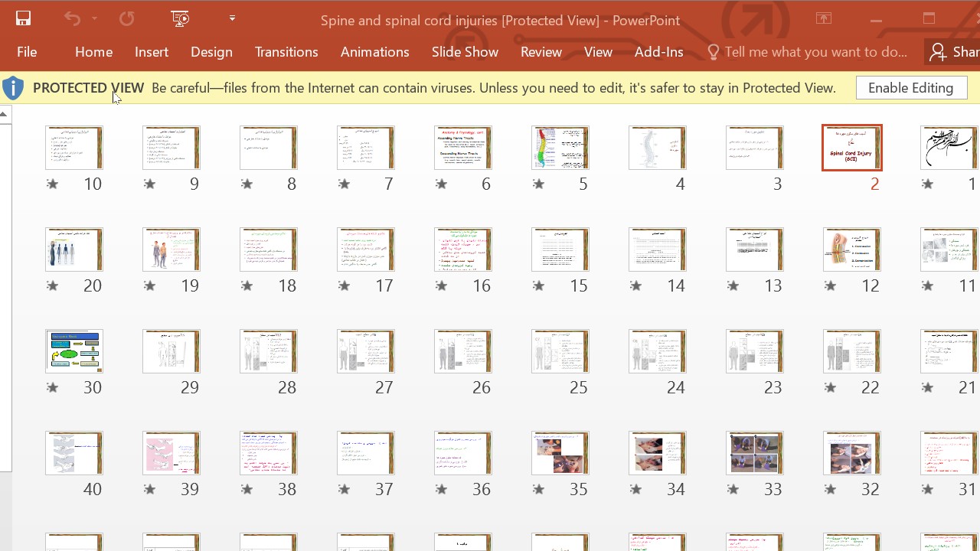The image size is (980, 551).
Task: Click the Tell me search field
Action: tap(815, 52)
